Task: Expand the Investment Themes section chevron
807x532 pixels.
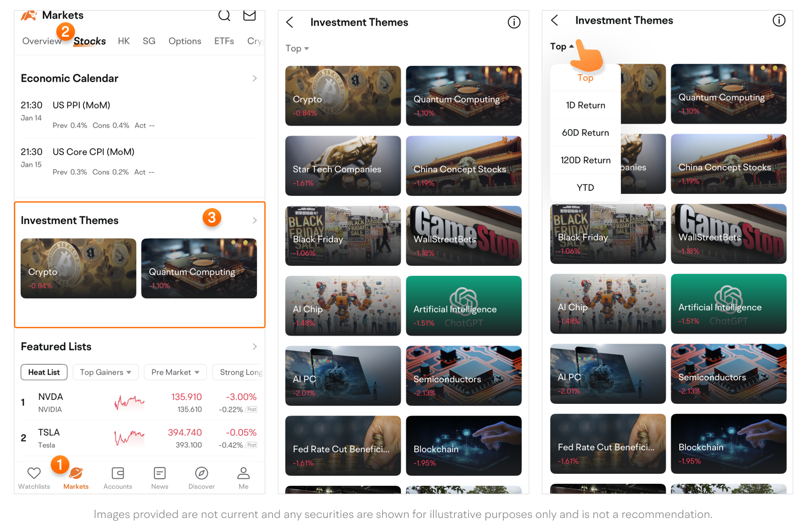Action: tap(254, 221)
